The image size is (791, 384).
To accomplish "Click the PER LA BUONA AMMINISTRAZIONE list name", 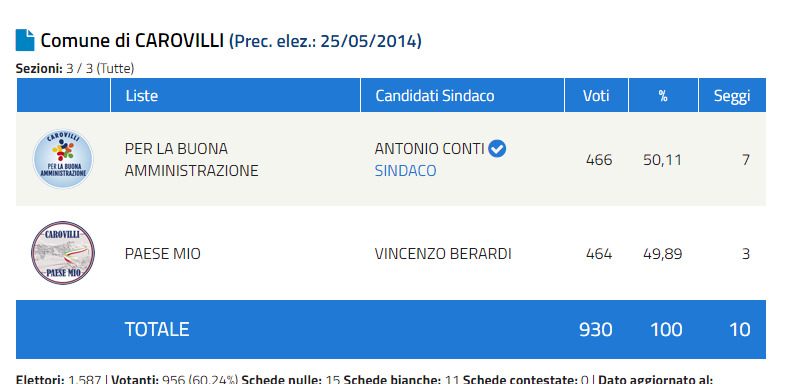I will pos(191,159).
